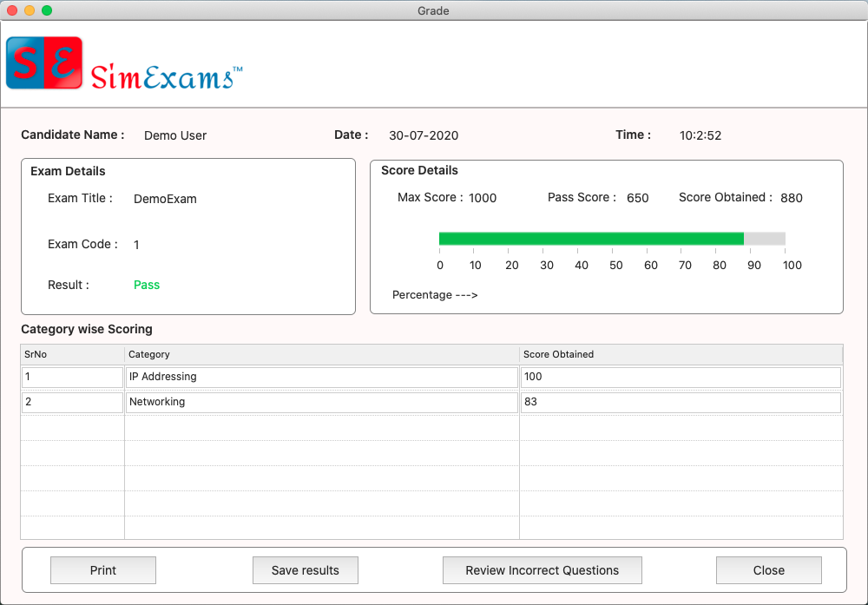Click the SrNo column header
868x605 pixels.
tap(73, 354)
